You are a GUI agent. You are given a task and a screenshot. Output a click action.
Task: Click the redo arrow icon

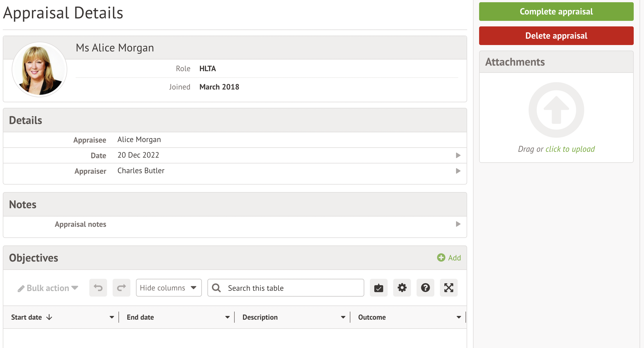pos(121,288)
